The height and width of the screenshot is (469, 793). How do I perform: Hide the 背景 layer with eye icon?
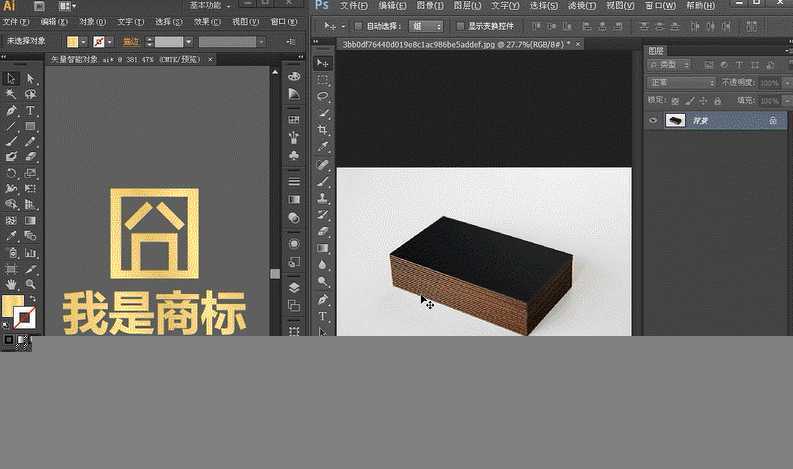653,120
